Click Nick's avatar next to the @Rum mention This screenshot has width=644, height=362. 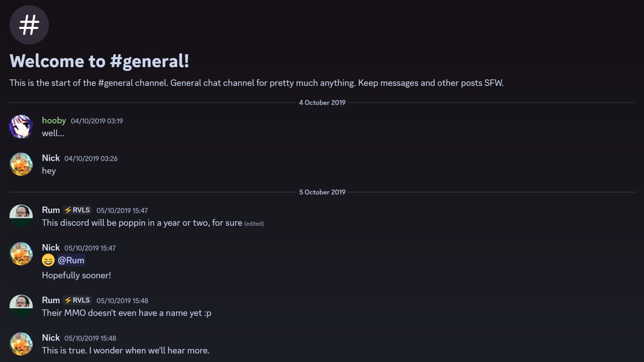[x=21, y=254]
